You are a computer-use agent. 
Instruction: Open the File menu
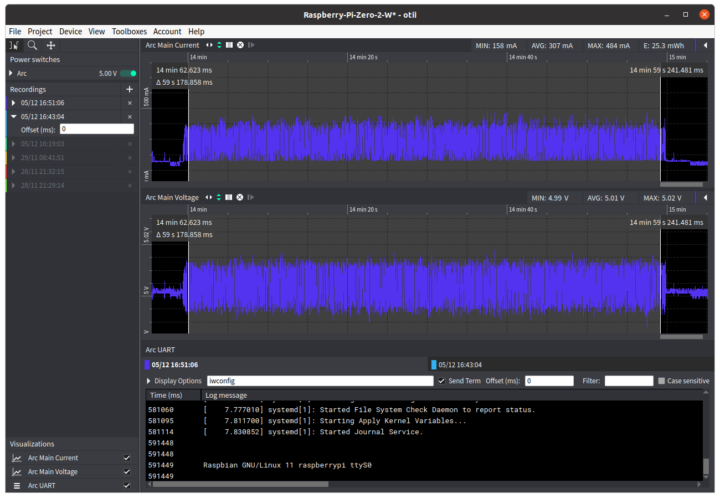coord(15,31)
